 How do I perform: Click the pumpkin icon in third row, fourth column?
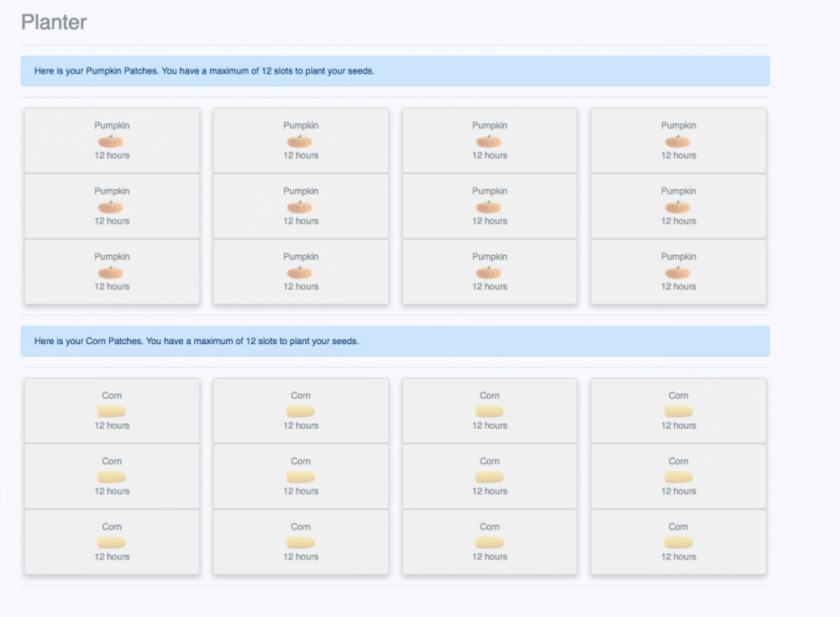tap(678, 272)
